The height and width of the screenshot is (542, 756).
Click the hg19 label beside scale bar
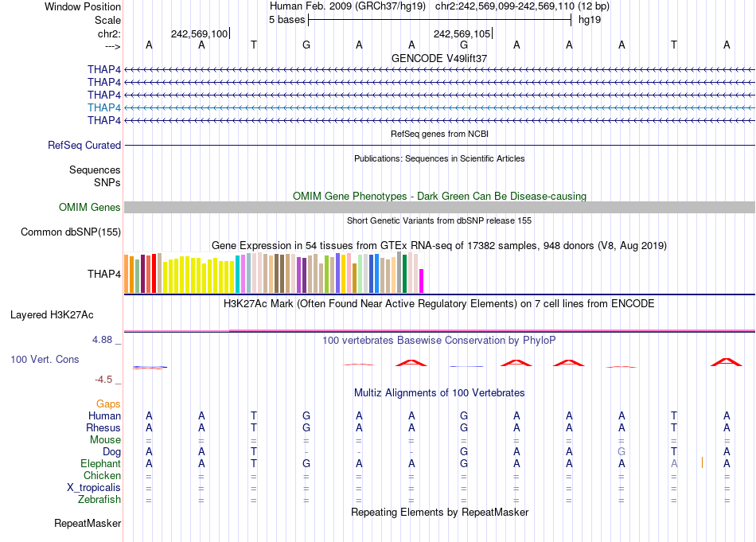590,20
